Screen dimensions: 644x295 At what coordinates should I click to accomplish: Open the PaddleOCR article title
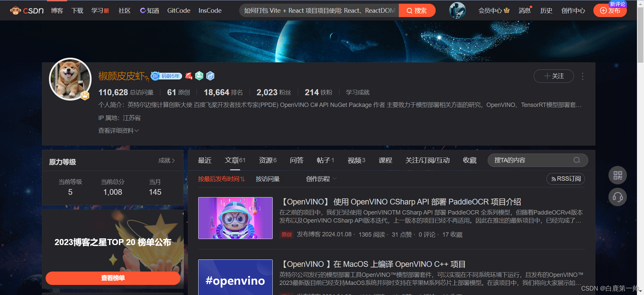400,202
